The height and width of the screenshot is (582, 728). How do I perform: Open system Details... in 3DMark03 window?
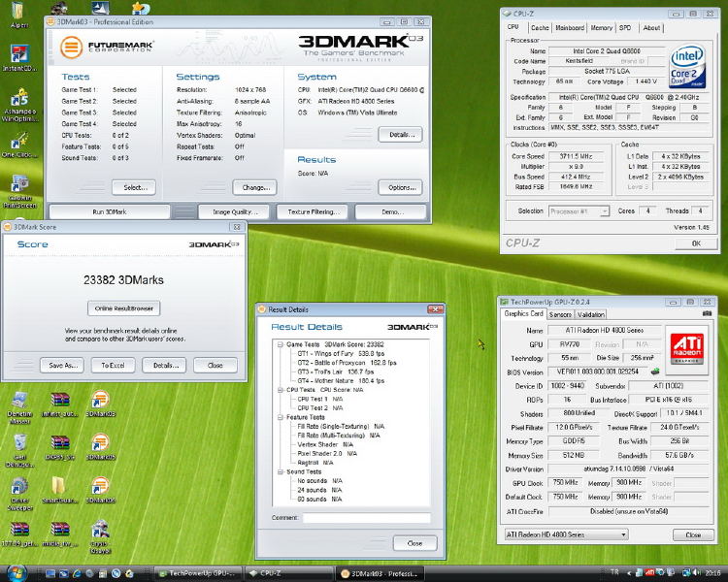tap(401, 135)
